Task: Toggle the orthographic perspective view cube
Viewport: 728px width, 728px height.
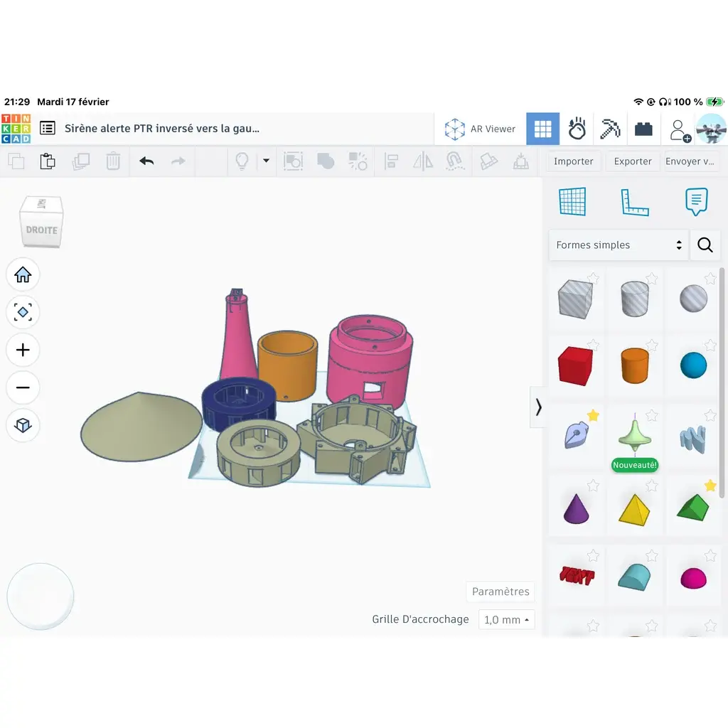Action: coord(23,425)
